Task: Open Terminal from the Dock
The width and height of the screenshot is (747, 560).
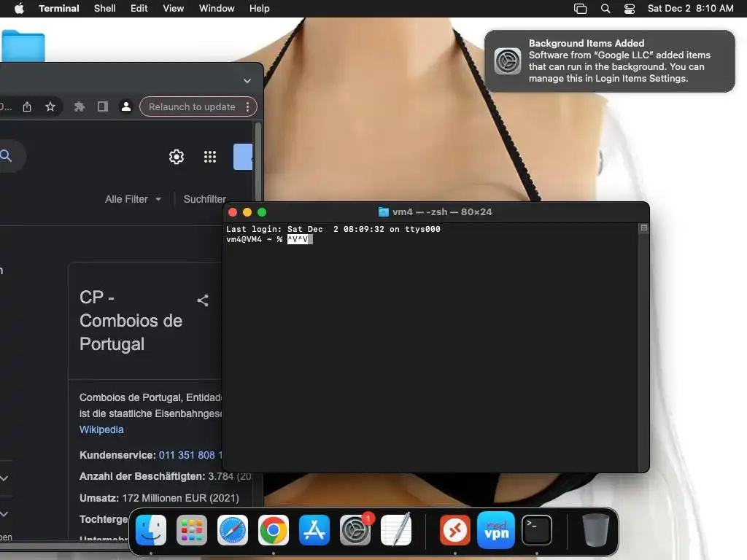Action: point(537,530)
